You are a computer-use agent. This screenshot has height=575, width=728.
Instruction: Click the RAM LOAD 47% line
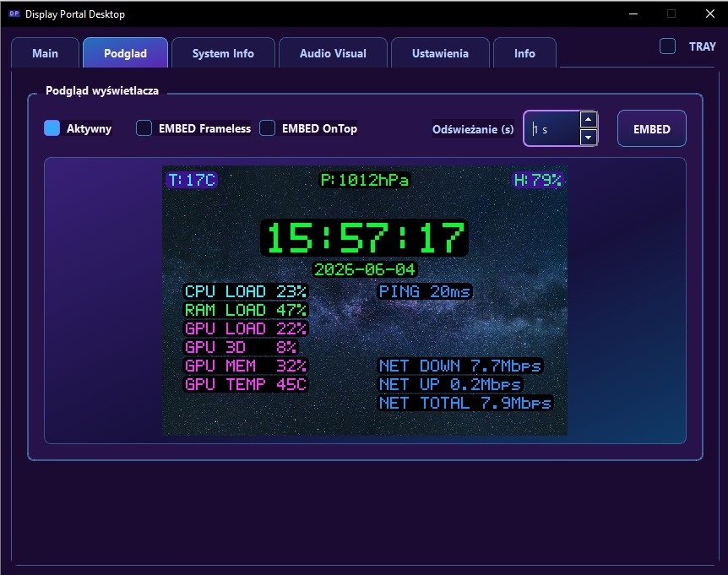pos(246,310)
